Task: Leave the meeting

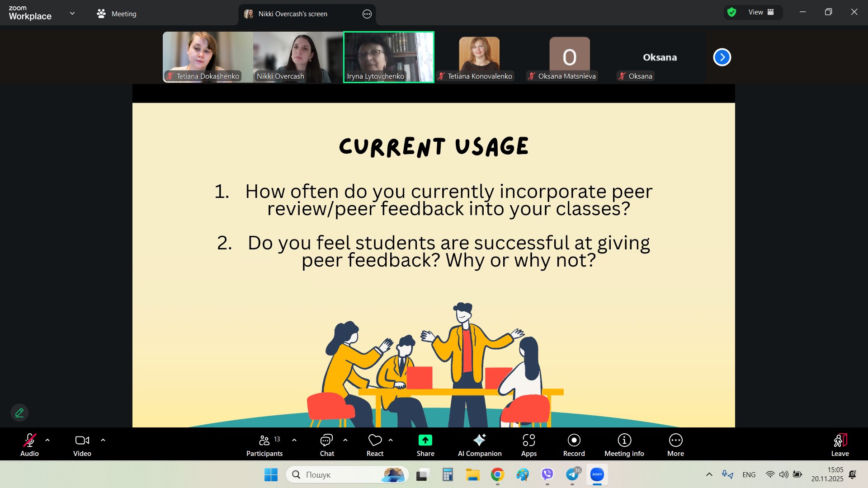Action: [840, 445]
